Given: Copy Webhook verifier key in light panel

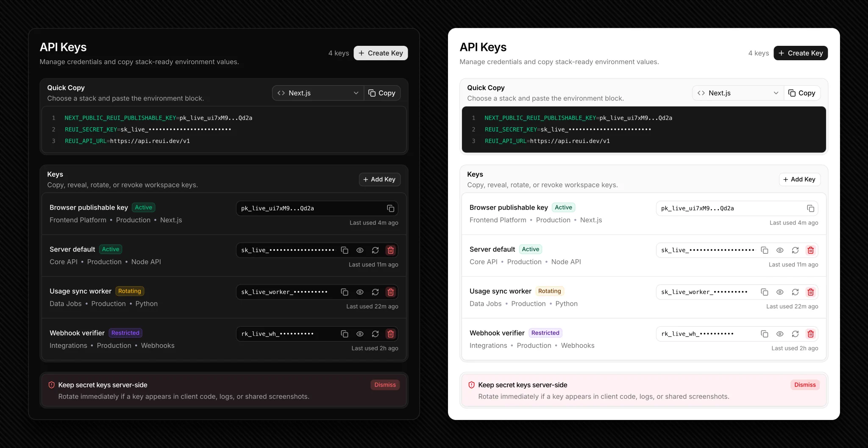Looking at the screenshot, I should pos(765,334).
